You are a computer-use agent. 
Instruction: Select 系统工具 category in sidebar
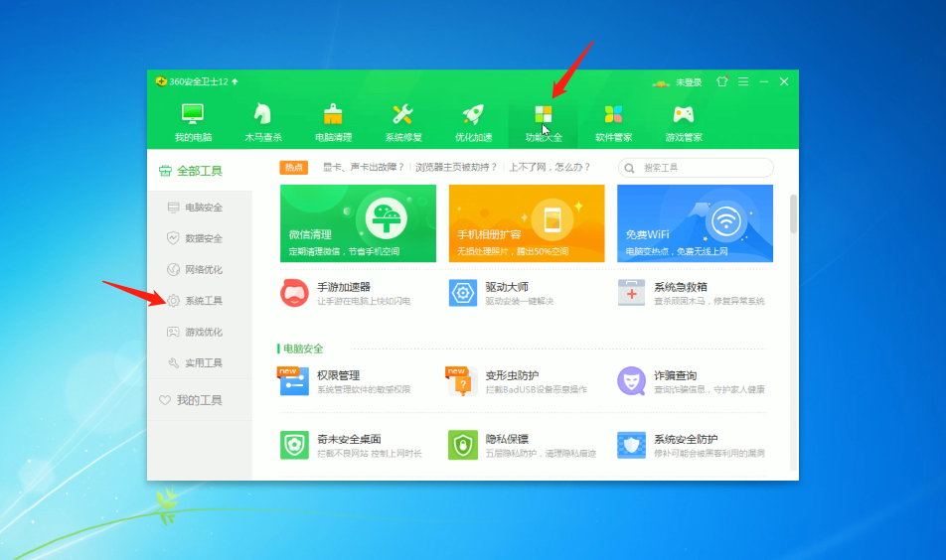(x=200, y=301)
